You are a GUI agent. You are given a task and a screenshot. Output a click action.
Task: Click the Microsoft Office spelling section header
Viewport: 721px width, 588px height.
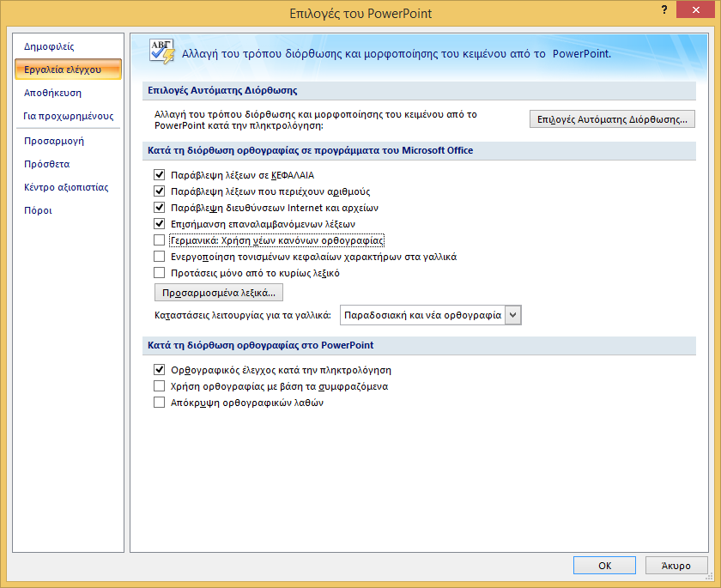[x=419, y=150]
